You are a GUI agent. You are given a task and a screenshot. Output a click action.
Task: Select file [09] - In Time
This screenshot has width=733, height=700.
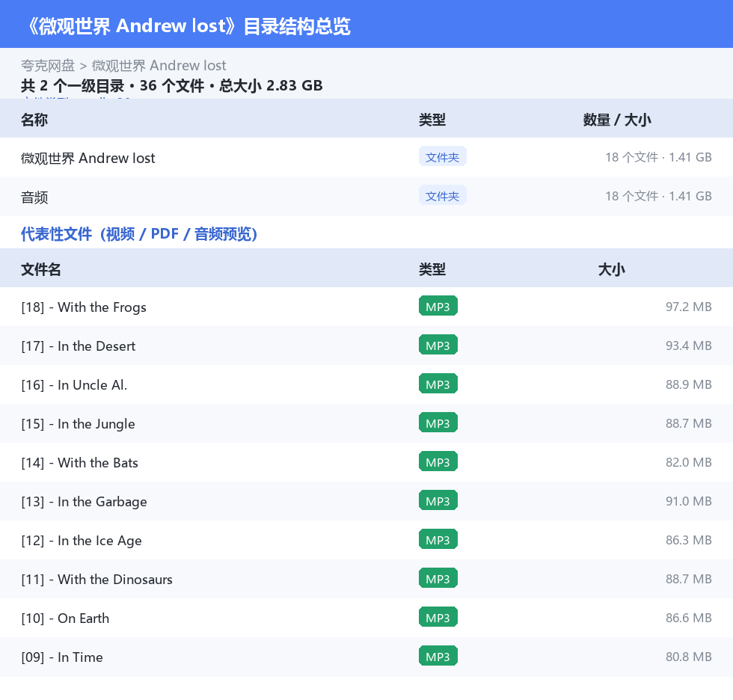(x=61, y=657)
